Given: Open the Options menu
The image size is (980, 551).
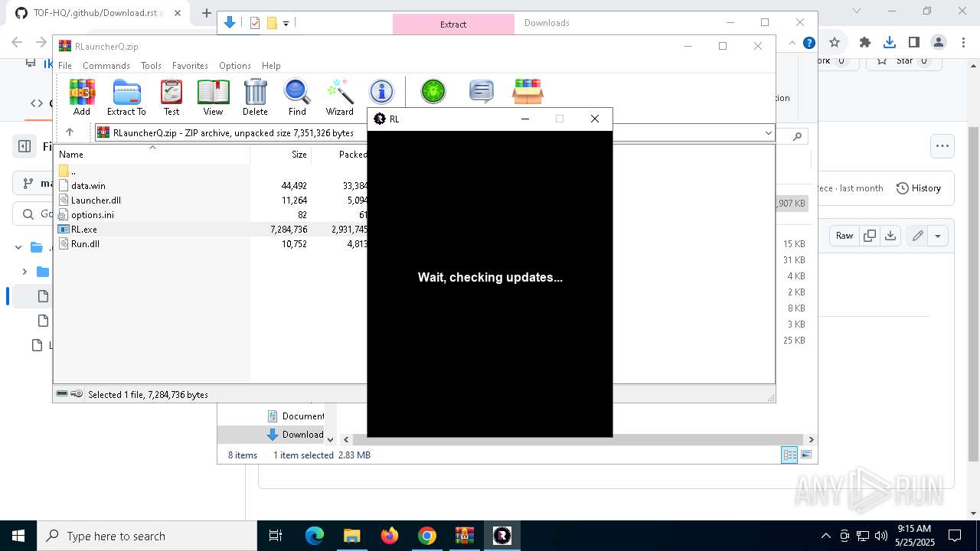Looking at the screenshot, I should pos(234,66).
